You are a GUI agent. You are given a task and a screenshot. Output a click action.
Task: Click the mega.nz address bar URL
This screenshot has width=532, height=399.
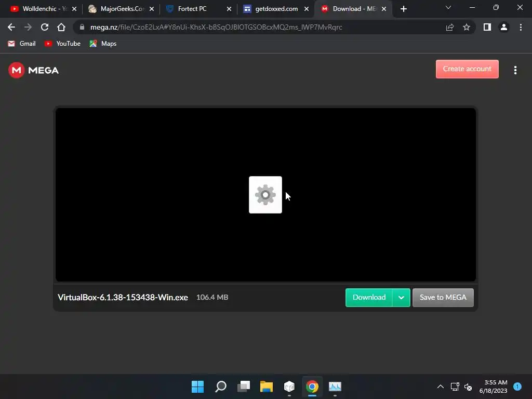[216, 27]
